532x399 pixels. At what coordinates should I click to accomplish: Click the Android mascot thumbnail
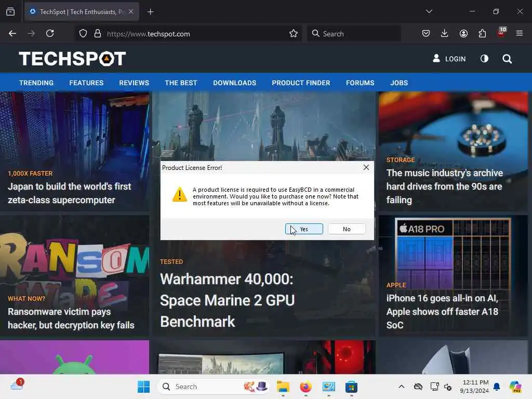coord(74,357)
